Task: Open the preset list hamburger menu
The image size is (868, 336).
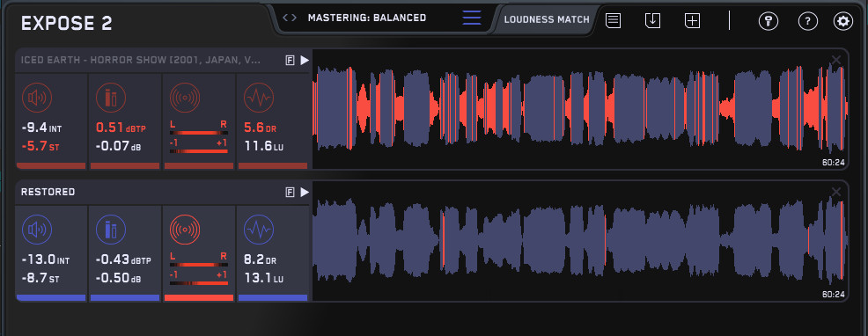Action: pyautogui.click(x=472, y=18)
